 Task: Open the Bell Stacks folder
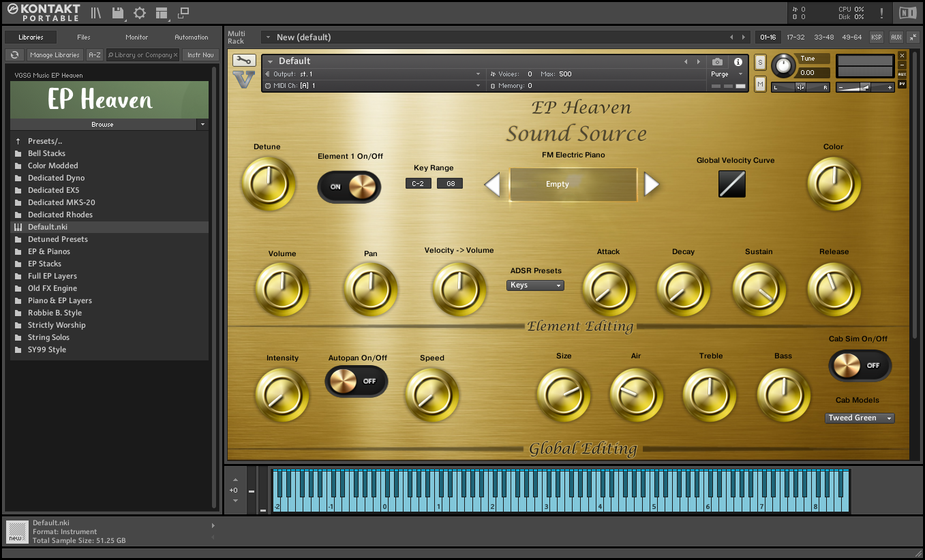[x=109, y=153]
